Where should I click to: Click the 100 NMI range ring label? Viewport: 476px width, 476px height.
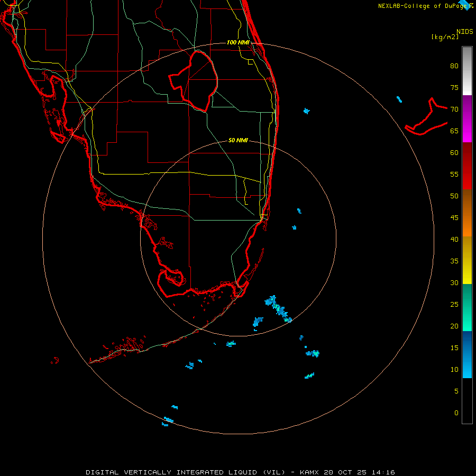click(238, 42)
